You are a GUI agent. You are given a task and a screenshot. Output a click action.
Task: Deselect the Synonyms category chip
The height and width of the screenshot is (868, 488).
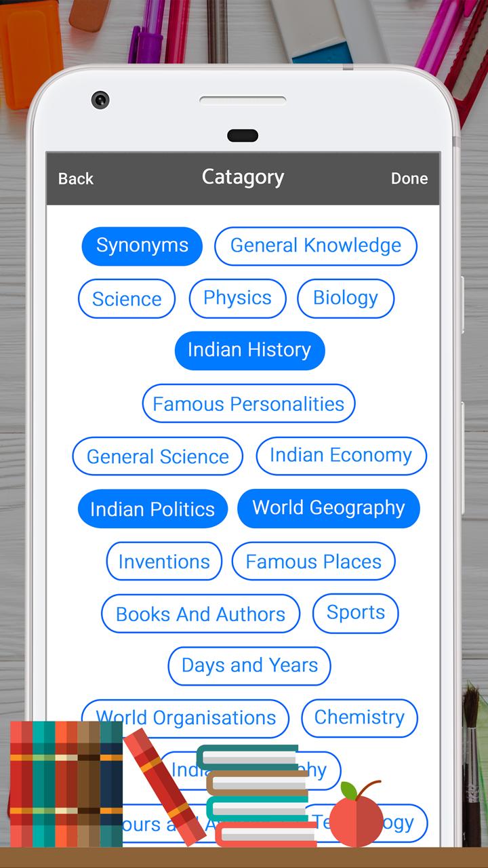coord(142,246)
